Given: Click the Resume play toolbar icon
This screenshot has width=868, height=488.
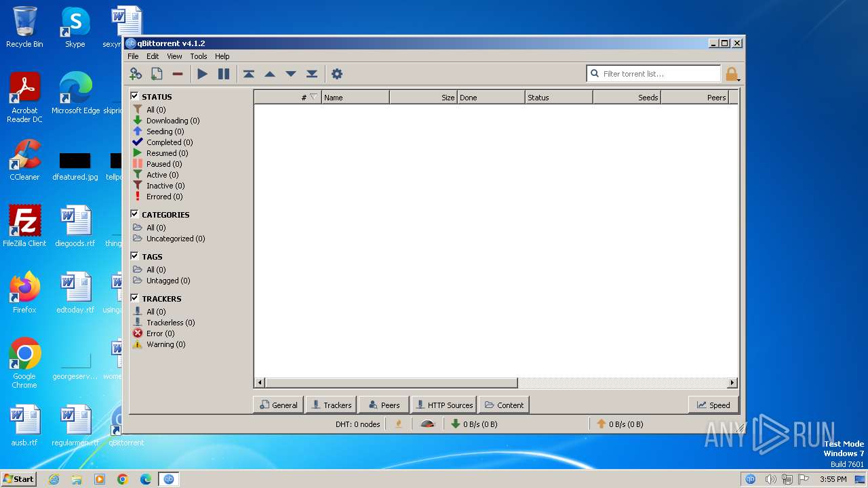Looking at the screenshot, I should click(x=202, y=74).
